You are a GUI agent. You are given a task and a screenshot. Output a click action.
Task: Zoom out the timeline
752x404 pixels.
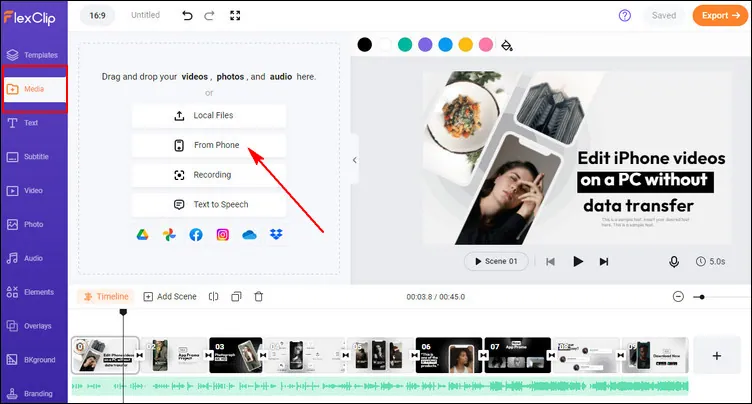tap(678, 297)
